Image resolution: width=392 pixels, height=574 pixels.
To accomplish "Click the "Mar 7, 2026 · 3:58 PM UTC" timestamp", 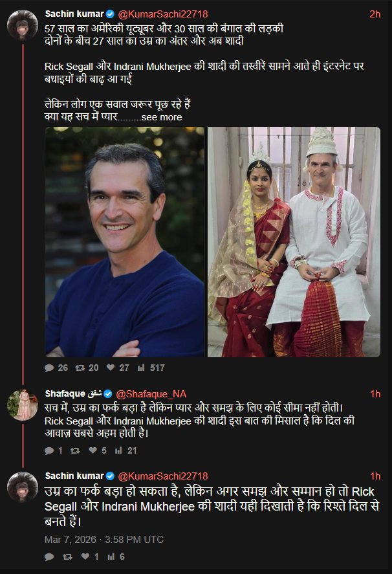I will click(x=104, y=539).
